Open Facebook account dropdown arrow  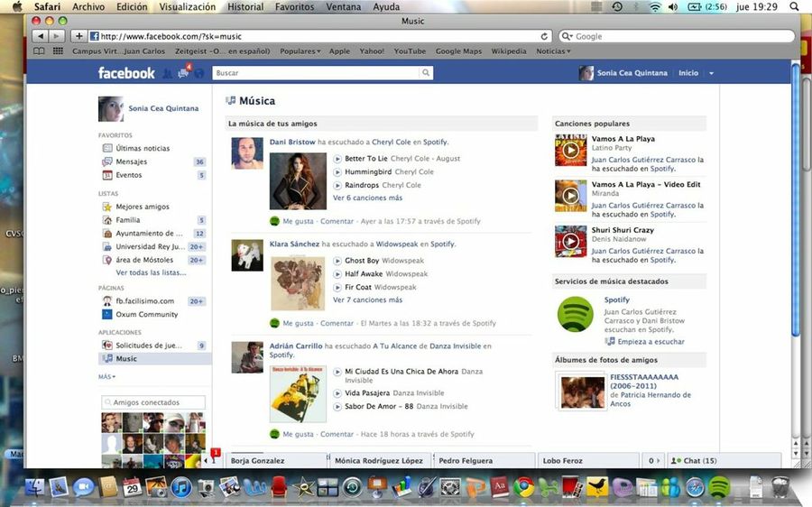pyautogui.click(x=711, y=74)
